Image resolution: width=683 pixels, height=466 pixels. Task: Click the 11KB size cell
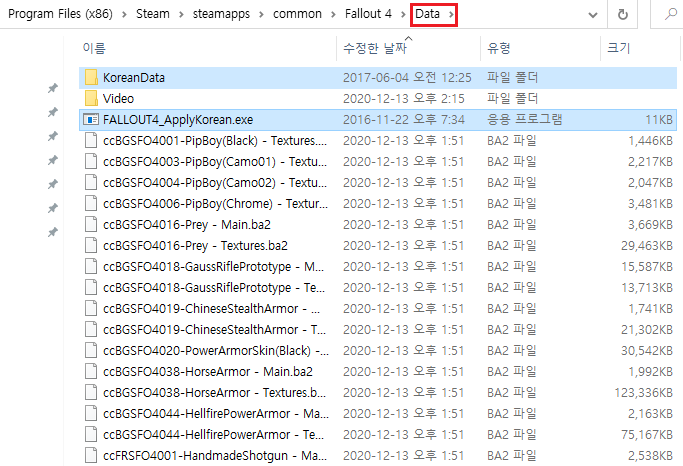(x=659, y=120)
